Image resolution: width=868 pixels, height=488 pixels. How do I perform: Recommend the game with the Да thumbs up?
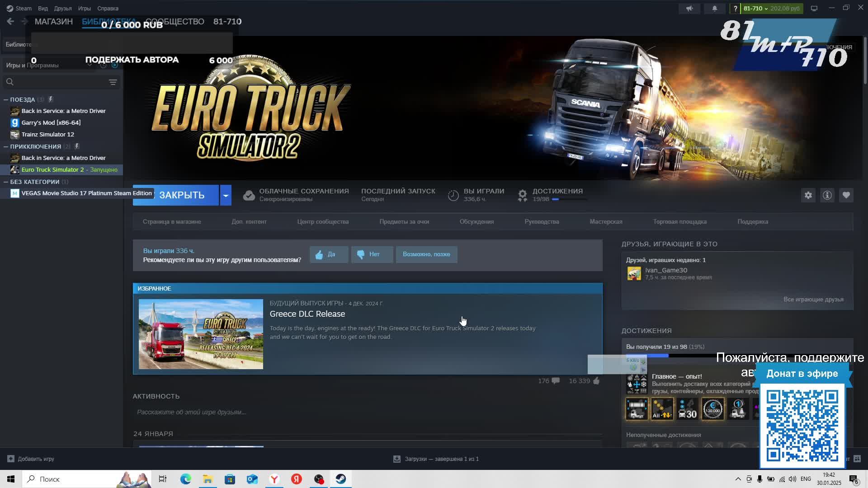point(329,254)
